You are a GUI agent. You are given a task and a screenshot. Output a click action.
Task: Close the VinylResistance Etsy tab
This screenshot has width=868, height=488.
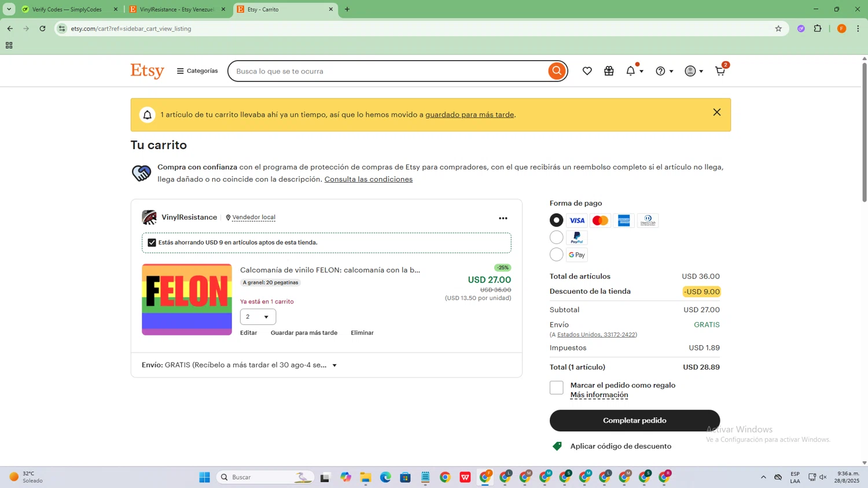pyautogui.click(x=223, y=9)
